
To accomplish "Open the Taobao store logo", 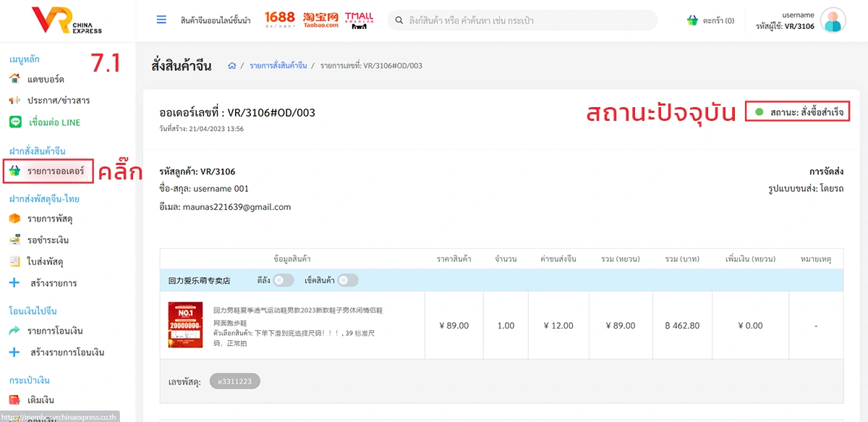I will 320,20.
